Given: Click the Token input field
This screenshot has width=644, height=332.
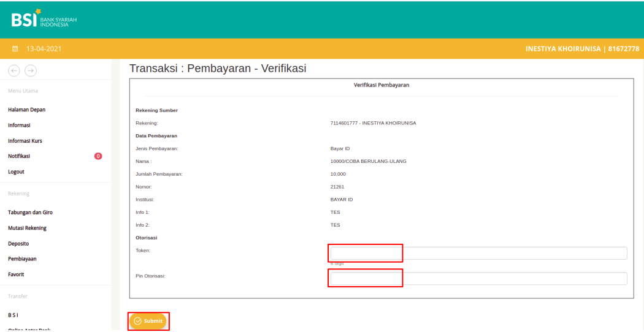Looking at the screenshot, I should (478, 253).
